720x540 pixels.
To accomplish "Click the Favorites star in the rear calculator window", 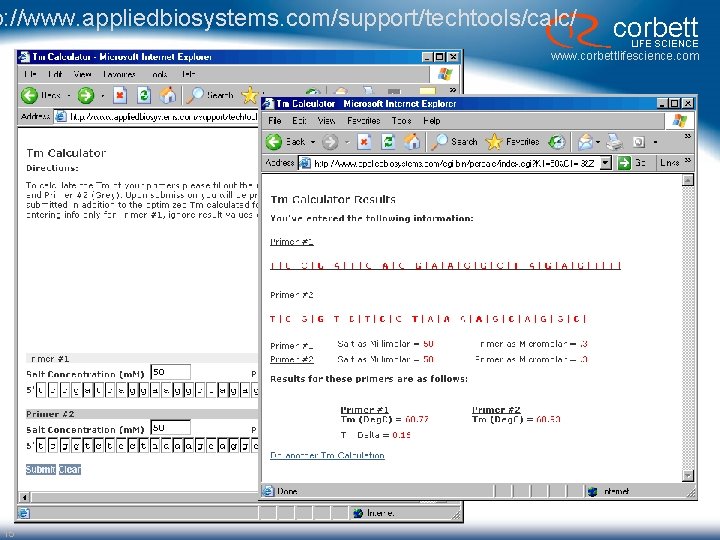I will pos(250,96).
